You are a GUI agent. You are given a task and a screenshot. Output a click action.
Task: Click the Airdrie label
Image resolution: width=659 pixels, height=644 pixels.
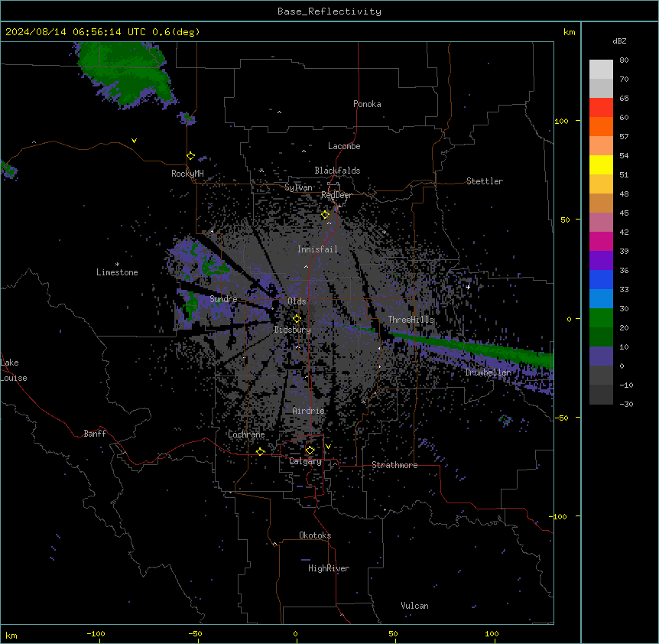(308, 411)
